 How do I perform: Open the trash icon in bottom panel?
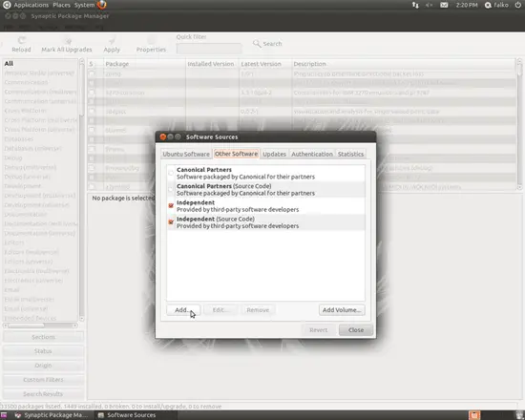coord(520,414)
